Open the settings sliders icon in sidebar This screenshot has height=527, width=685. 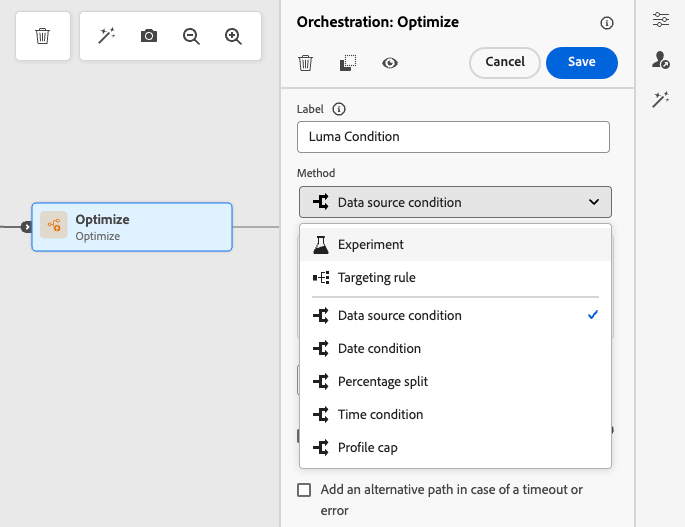[x=661, y=20]
